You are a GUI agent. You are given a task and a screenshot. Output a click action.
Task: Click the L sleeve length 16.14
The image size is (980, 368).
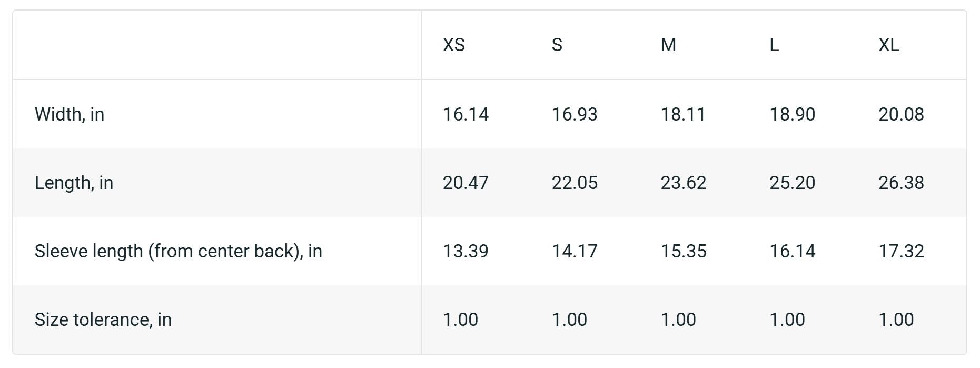pos(792,251)
